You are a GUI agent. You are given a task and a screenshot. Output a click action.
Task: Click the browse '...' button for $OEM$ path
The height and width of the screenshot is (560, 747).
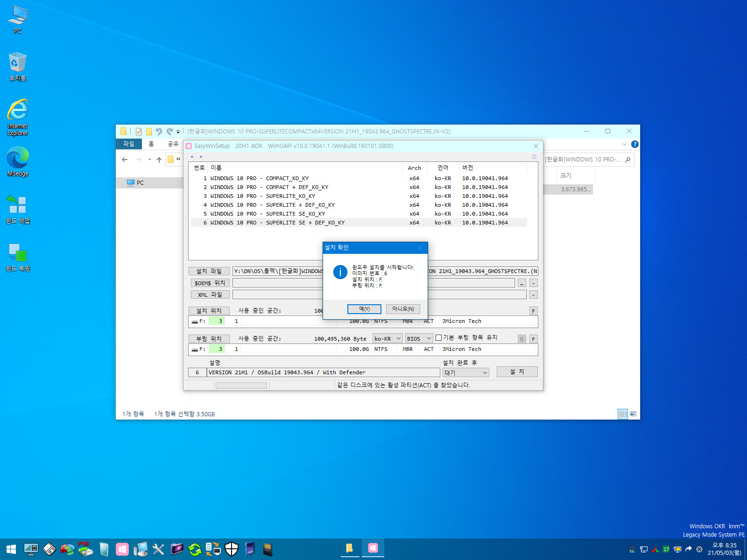pyautogui.click(x=522, y=283)
